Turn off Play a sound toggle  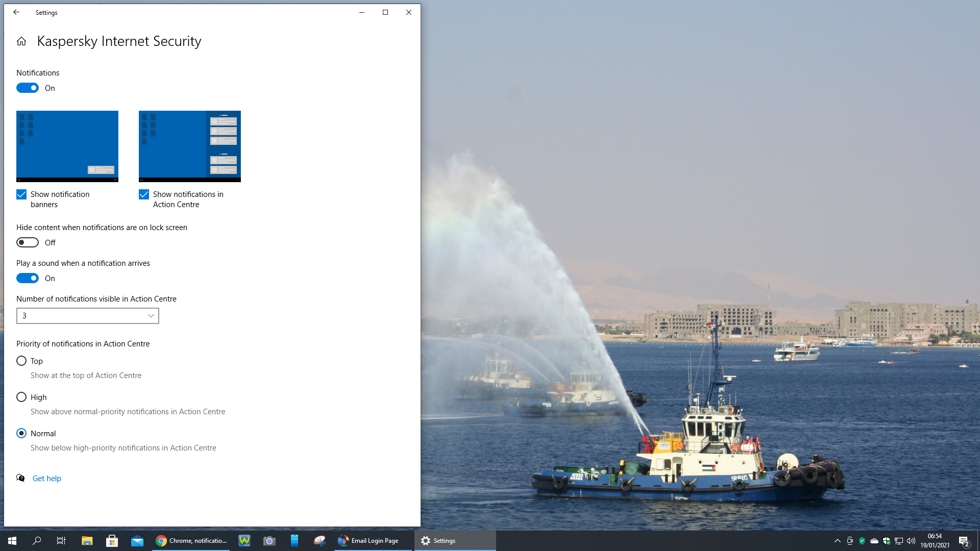pyautogui.click(x=28, y=278)
